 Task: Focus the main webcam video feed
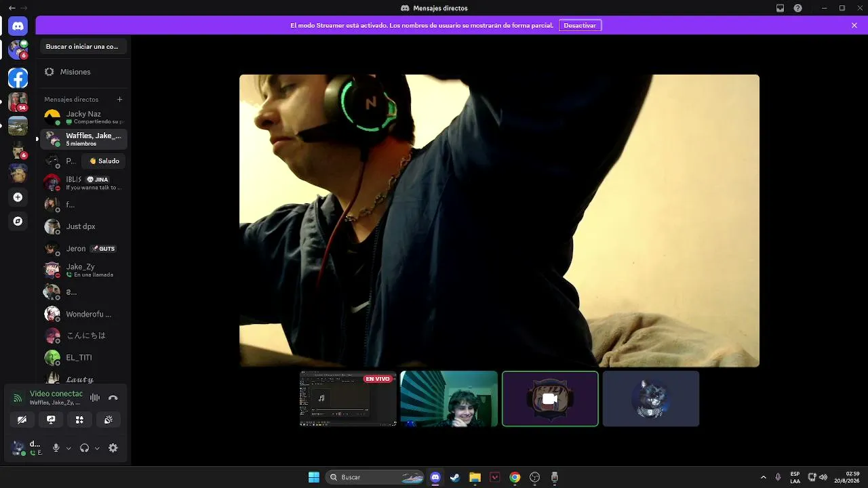pos(499,221)
